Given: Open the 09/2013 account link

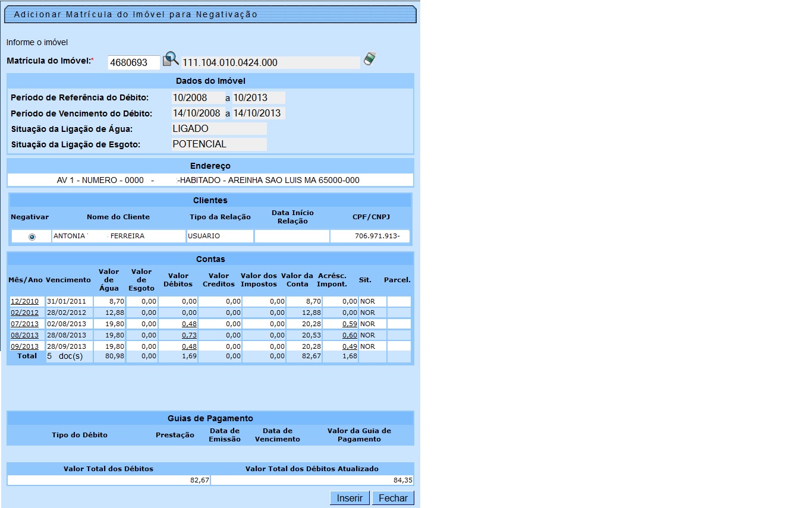Looking at the screenshot, I should click(x=24, y=347).
